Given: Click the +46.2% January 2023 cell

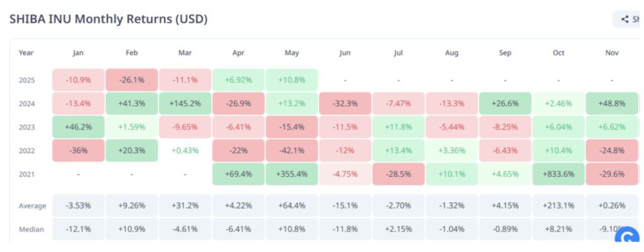Looking at the screenshot, I should point(78,127).
